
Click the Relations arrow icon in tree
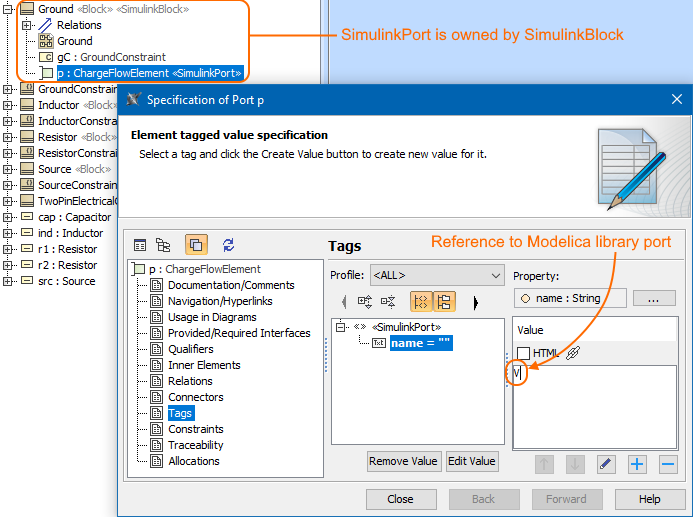click(45, 25)
